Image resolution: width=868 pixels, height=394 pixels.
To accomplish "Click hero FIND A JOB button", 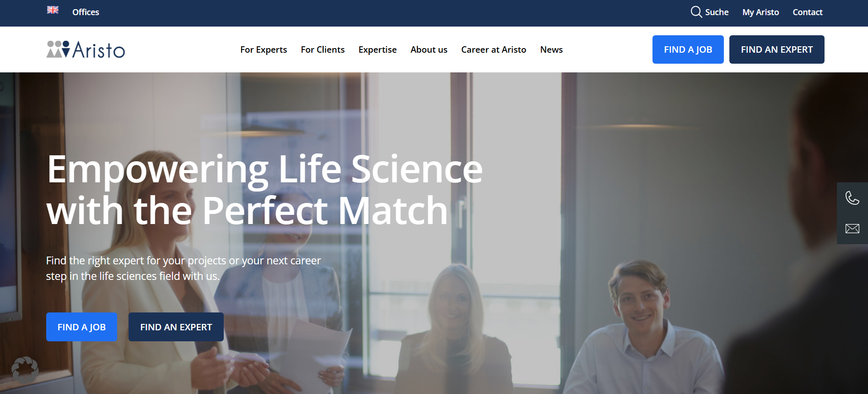I will [x=81, y=327].
